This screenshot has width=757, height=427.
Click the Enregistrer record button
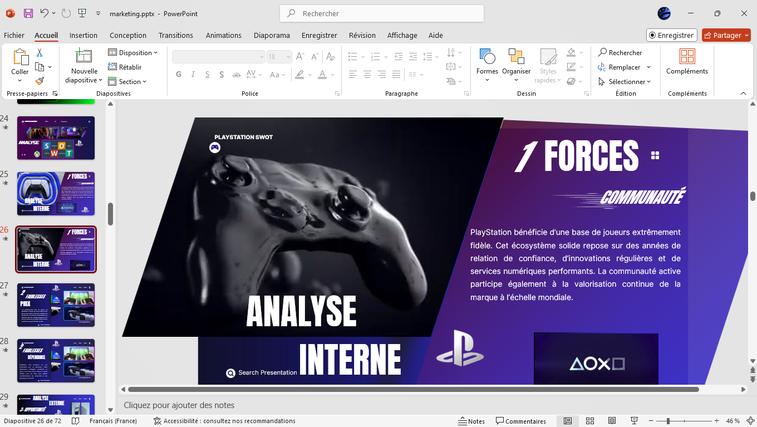click(x=671, y=35)
